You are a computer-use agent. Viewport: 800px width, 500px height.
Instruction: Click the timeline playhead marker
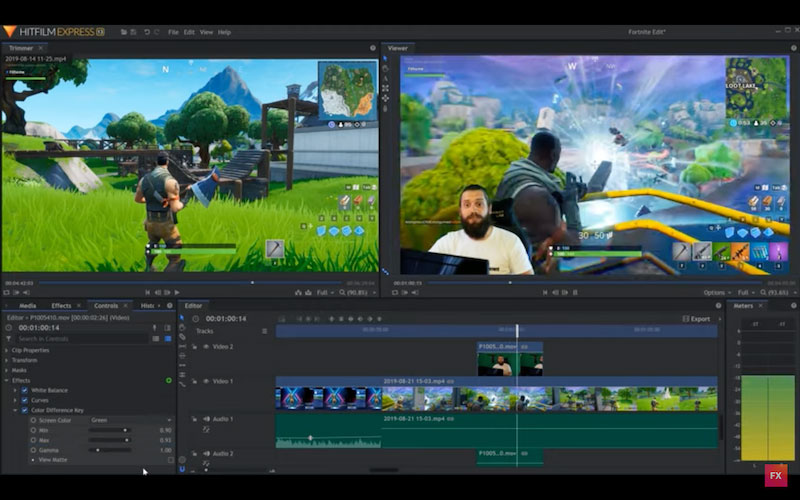[517, 330]
